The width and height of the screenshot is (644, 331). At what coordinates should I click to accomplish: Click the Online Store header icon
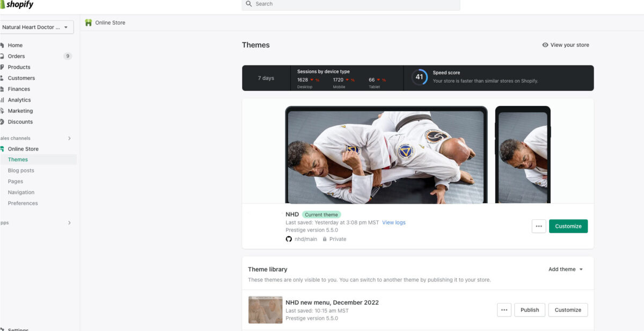tap(89, 23)
